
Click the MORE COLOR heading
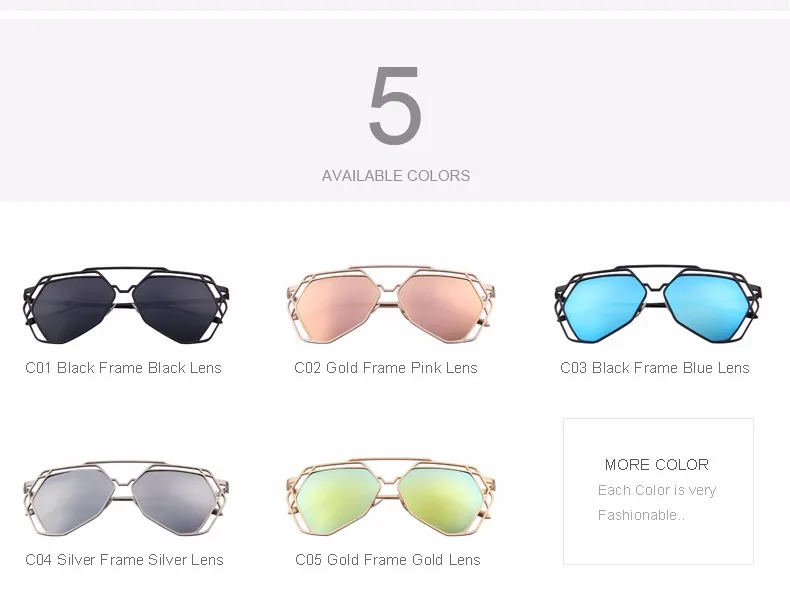pyautogui.click(x=657, y=465)
